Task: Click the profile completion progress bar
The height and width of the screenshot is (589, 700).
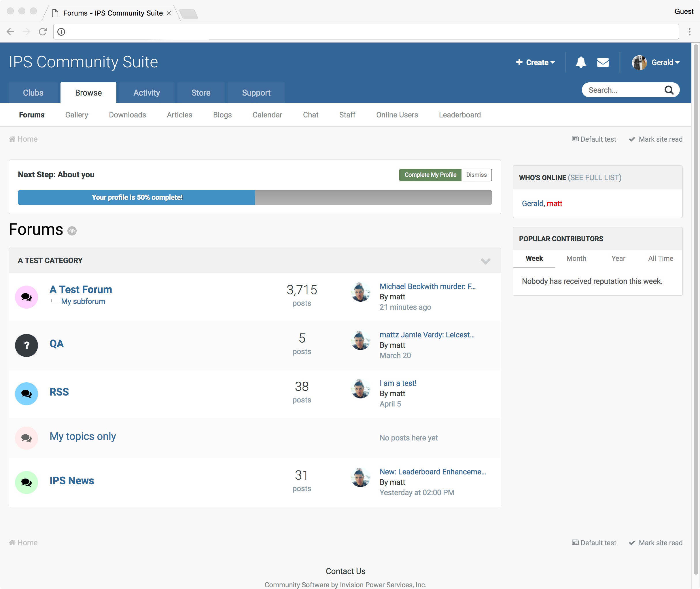Action: click(x=255, y=197)
